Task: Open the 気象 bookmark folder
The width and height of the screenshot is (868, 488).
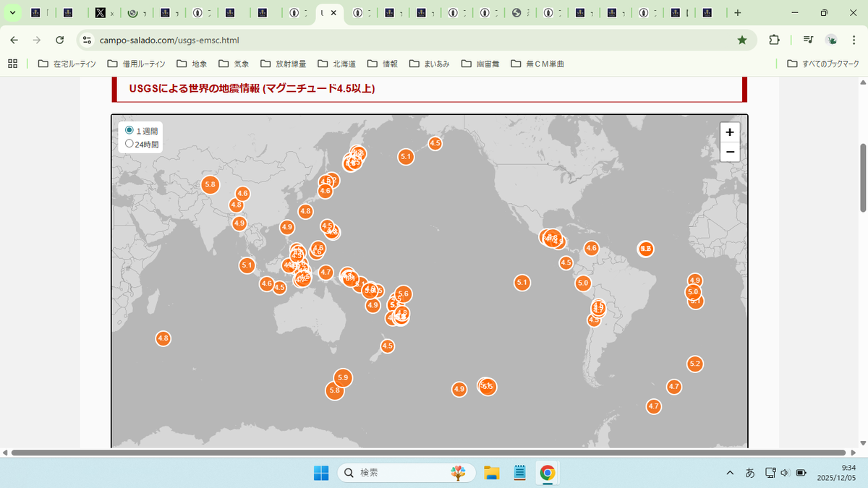Action: point(234,64)
